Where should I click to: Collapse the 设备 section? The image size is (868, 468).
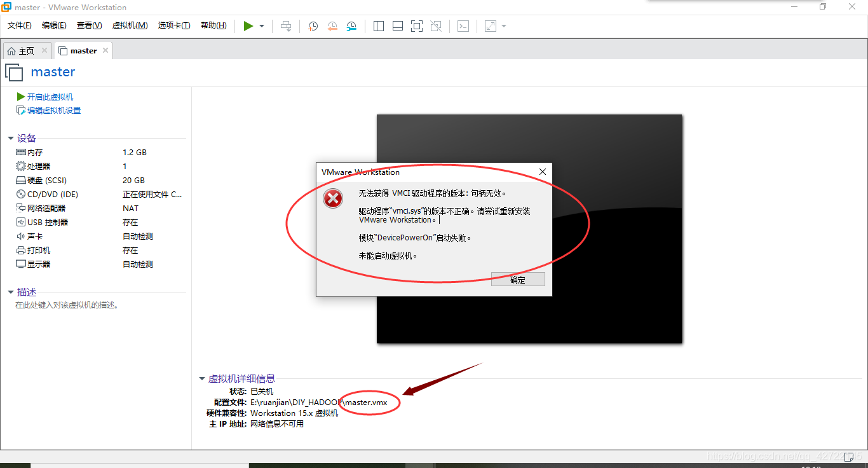click(11, 139)
